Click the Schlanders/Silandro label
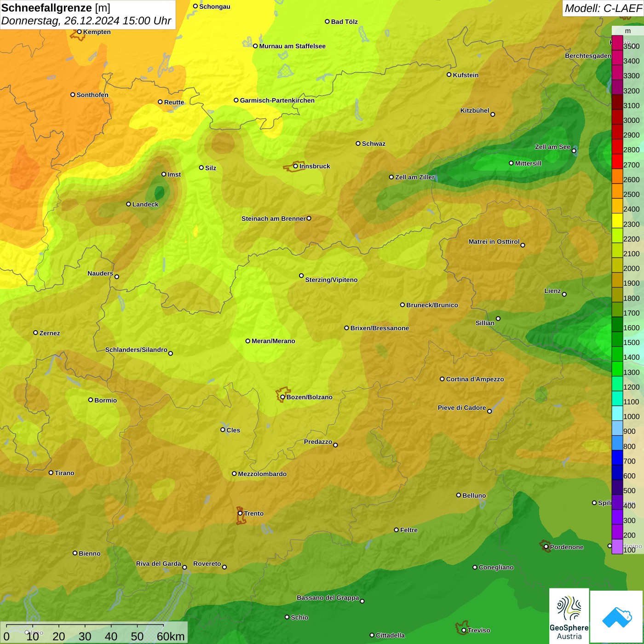This screenshot has height=644, width=644. click(136, 350)
